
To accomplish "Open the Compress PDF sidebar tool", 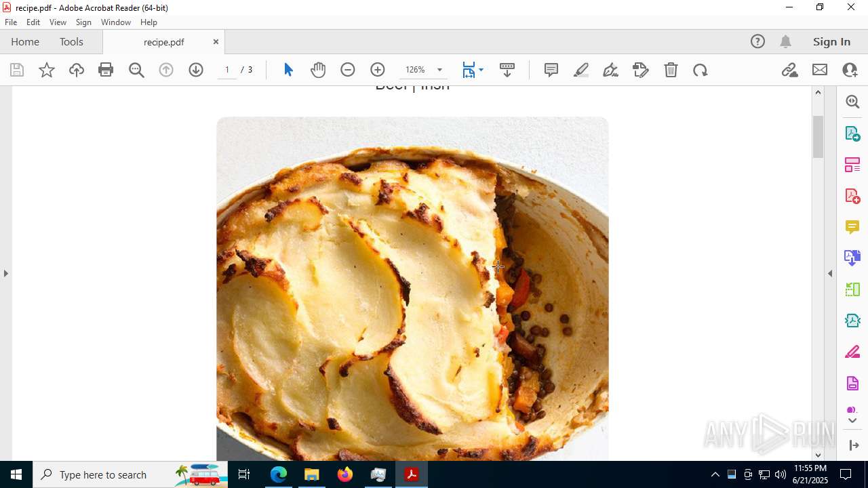I will 852,320.
